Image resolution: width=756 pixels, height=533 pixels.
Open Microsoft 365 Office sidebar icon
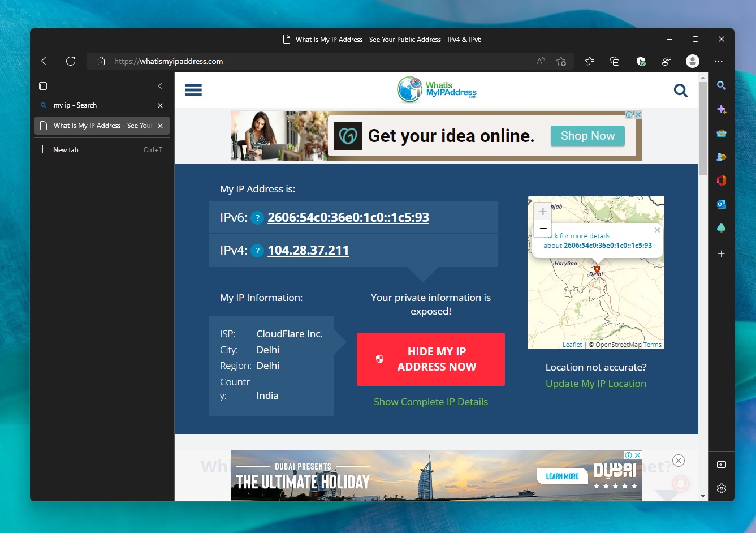tap(721, 180)
